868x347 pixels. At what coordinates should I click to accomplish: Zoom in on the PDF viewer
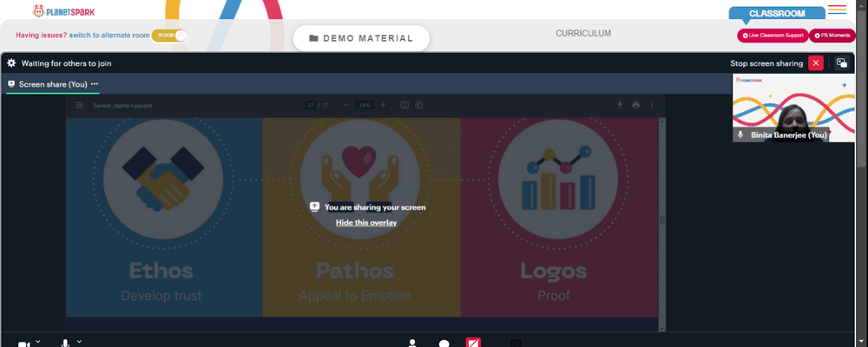coord(383,105)
